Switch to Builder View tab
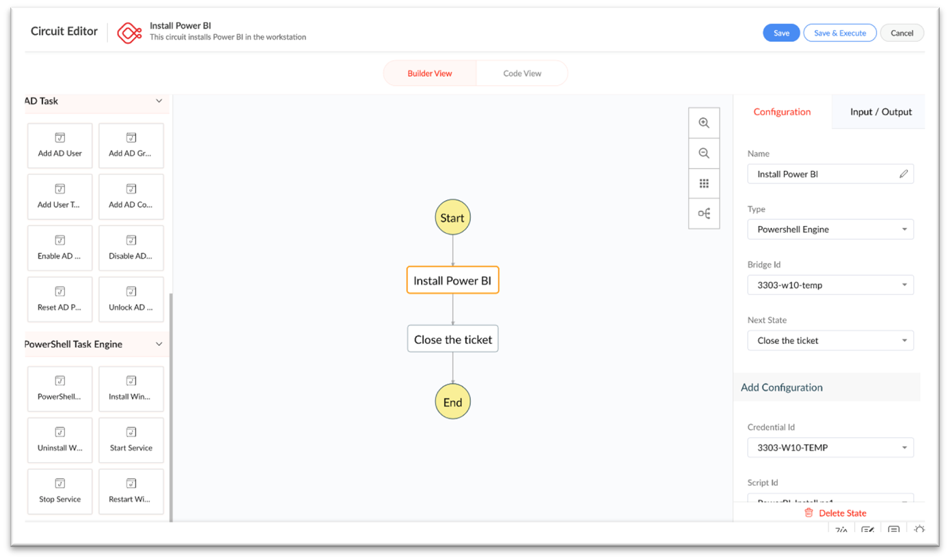The height and width of the screenshot is (560, 950). [430, 73]
